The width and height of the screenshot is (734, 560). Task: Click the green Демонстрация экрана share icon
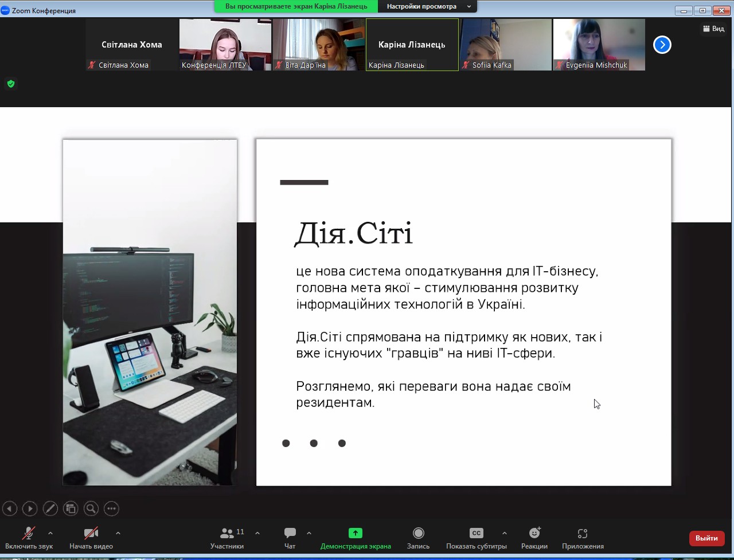click(356, 533)
